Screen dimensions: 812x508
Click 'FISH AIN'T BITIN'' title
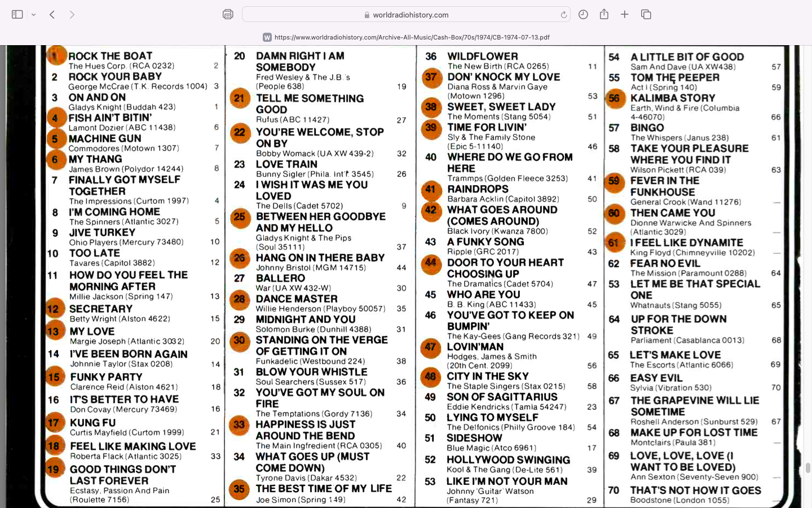110,117
